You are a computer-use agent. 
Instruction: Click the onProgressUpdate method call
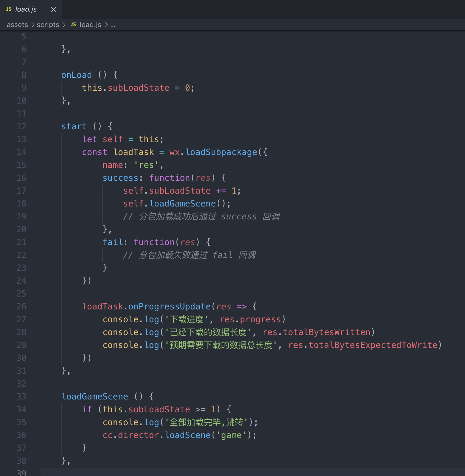point(169,307)
